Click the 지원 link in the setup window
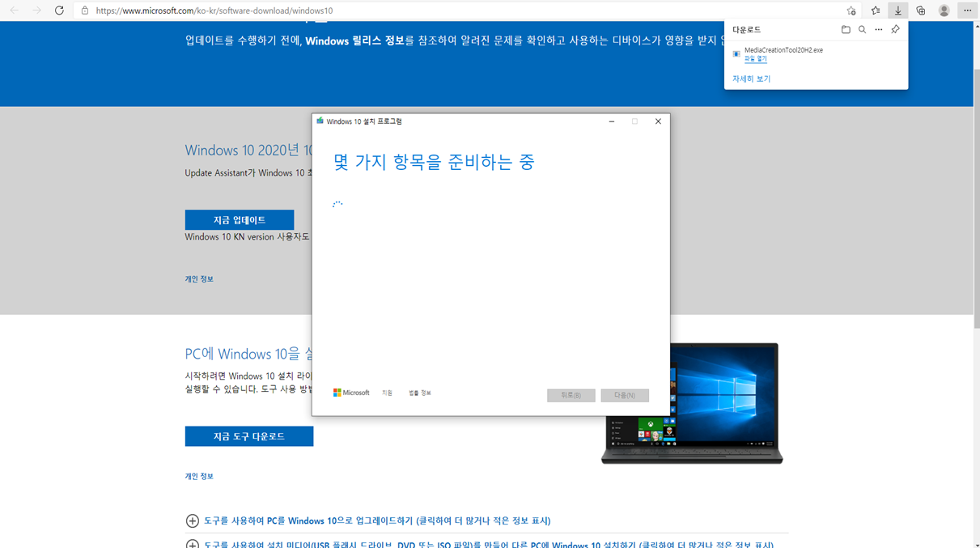The width and height of the screenshot is (980, 548). 387,393
